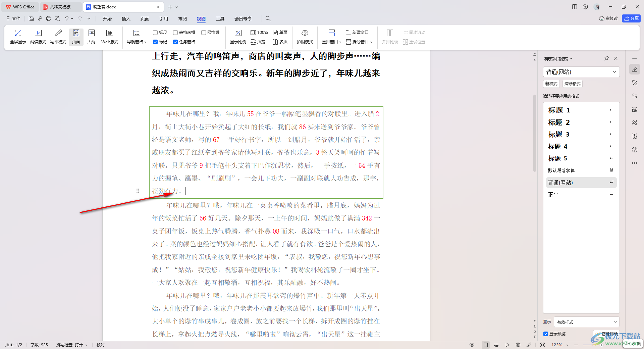Image resolution: width=644 pixels, height=349 pixels.
Task: Uncheck the show preview checkbox
Action: [546, 334]
